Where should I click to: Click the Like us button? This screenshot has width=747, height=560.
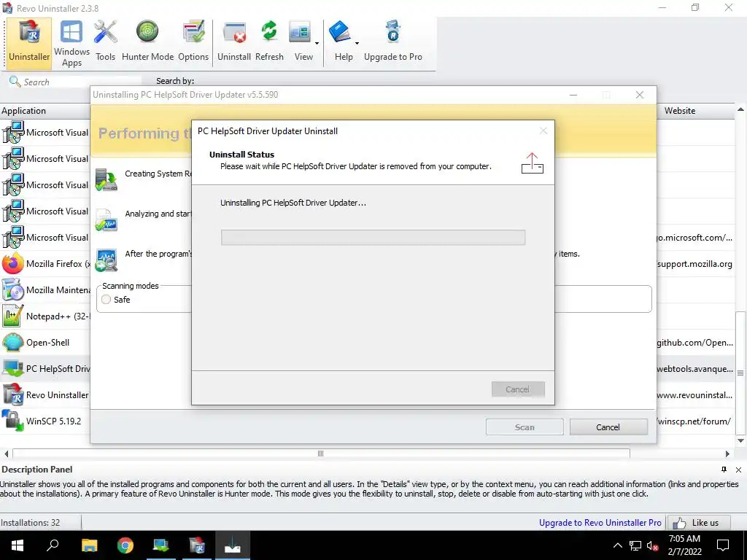(x=699, y=522)
